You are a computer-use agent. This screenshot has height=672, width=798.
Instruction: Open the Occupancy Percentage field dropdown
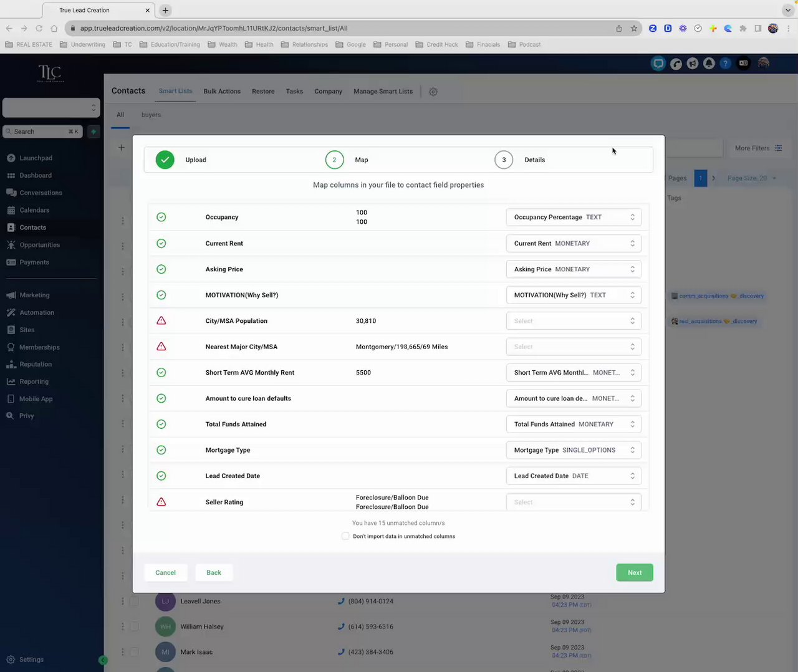pyautogui.click(x=574, y=218)
